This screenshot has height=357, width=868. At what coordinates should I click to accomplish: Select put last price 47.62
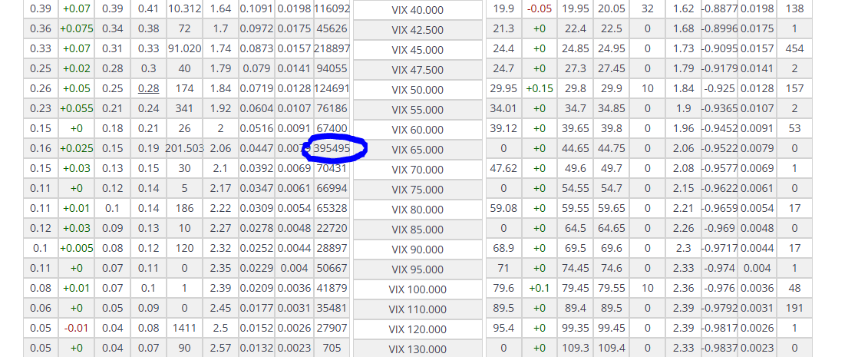503,168
